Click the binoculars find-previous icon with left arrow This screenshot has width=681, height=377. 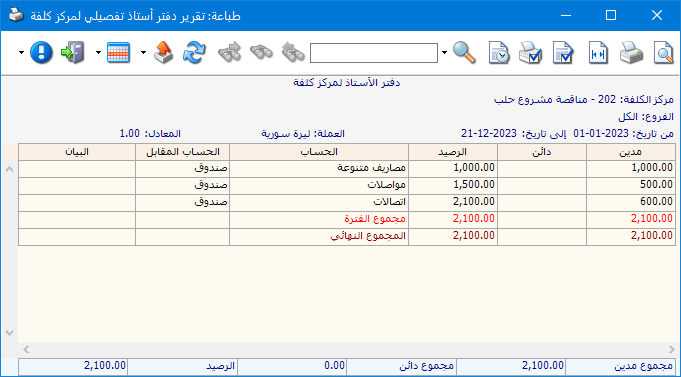(293, 52)
